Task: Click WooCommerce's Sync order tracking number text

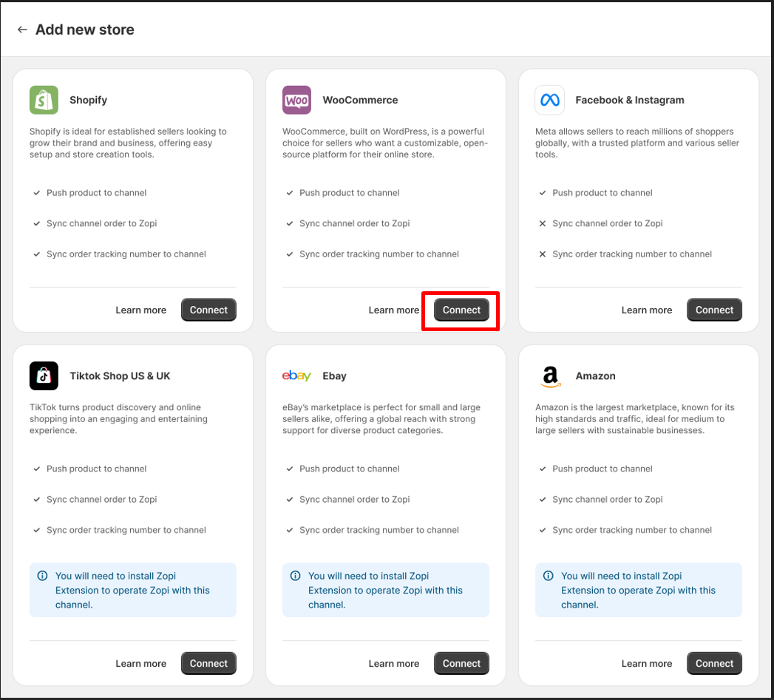Action: 379,254
